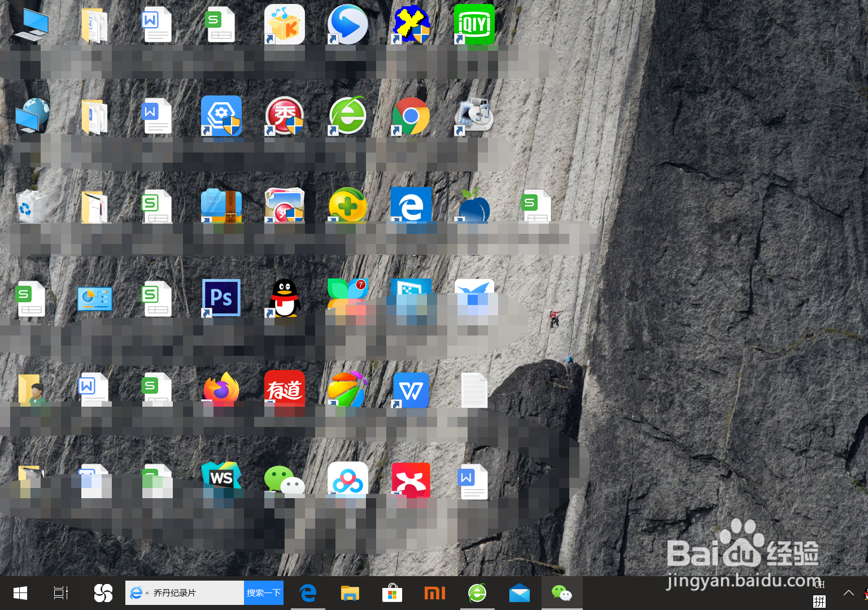Focus the taskbar search box showing 乔丹纪录片
The image size is (868, 610).
pyautogui.click(x=185, y=593)
